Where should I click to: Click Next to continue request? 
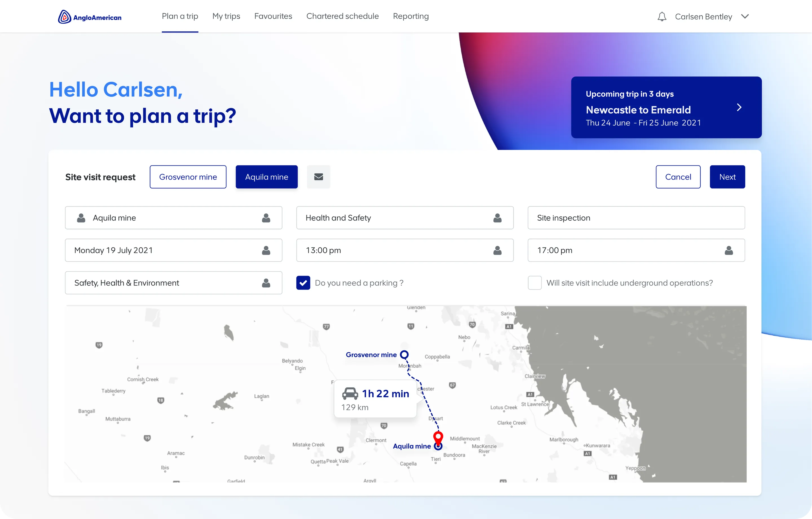pyautogui.click(x=727, y=177)
